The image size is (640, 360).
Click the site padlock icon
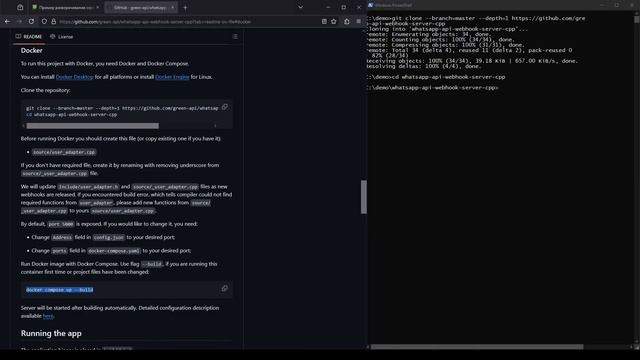[53, 21]
